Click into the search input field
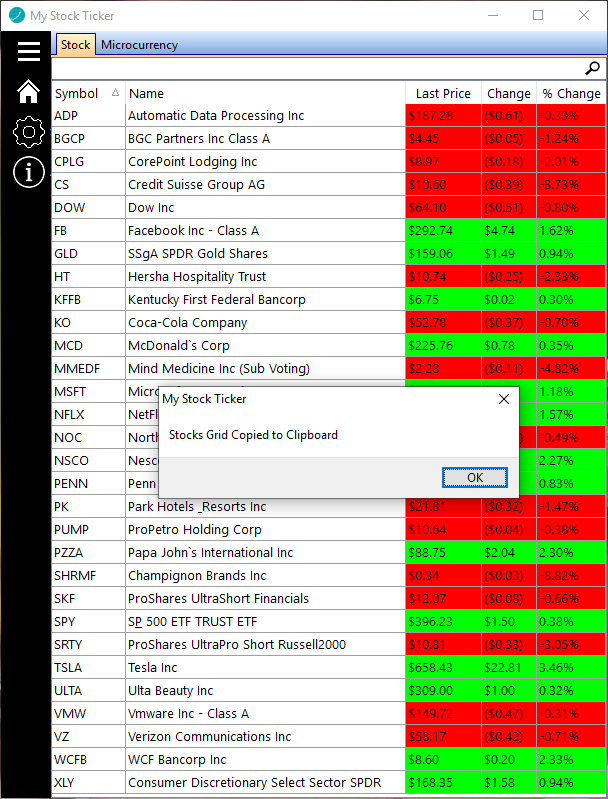Screen dimensions: 608x799 tap(316, 68)
